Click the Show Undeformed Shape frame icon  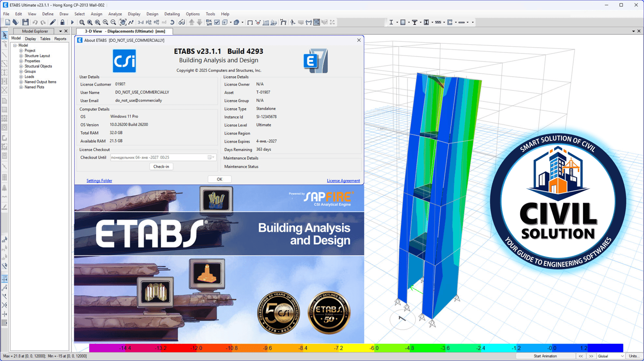250,22
